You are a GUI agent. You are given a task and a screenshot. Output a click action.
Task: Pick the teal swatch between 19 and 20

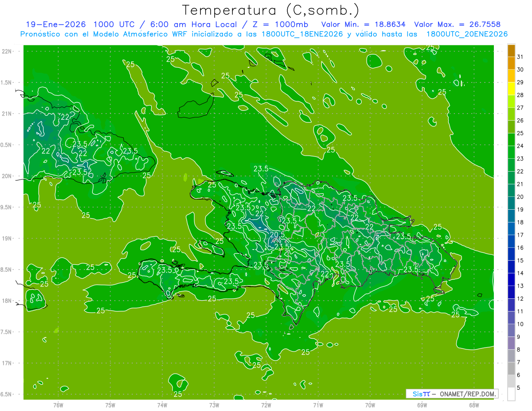511,203
